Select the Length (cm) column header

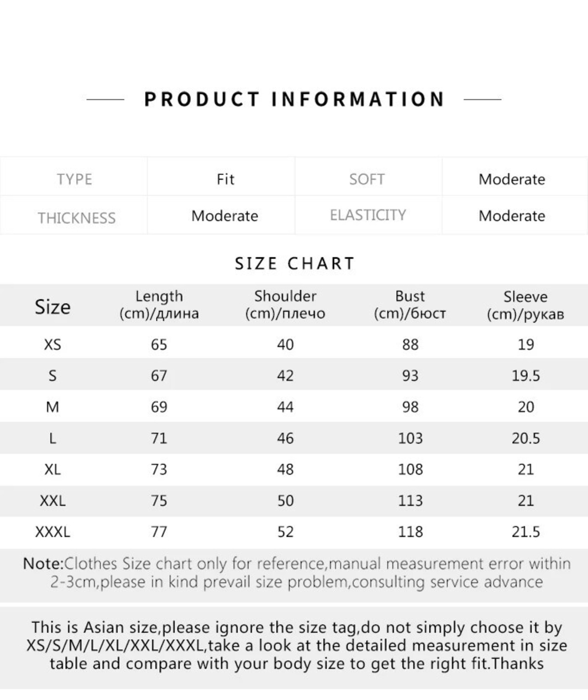pyautogui.click(x=159, y=305)
